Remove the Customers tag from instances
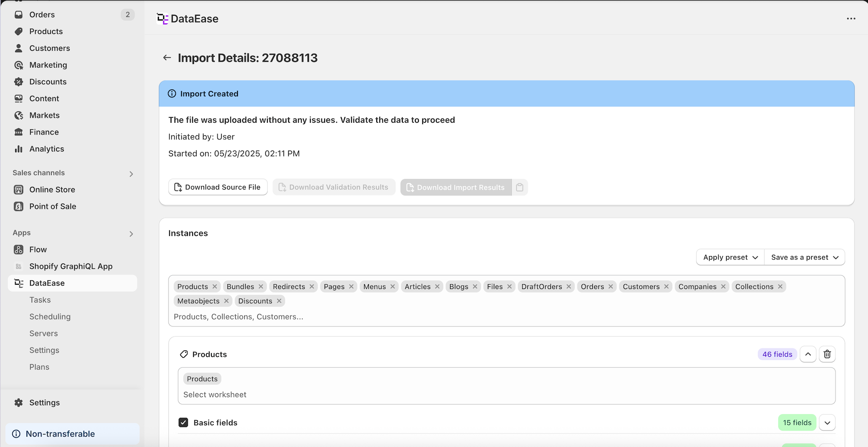868x447 pixels. 666,286
